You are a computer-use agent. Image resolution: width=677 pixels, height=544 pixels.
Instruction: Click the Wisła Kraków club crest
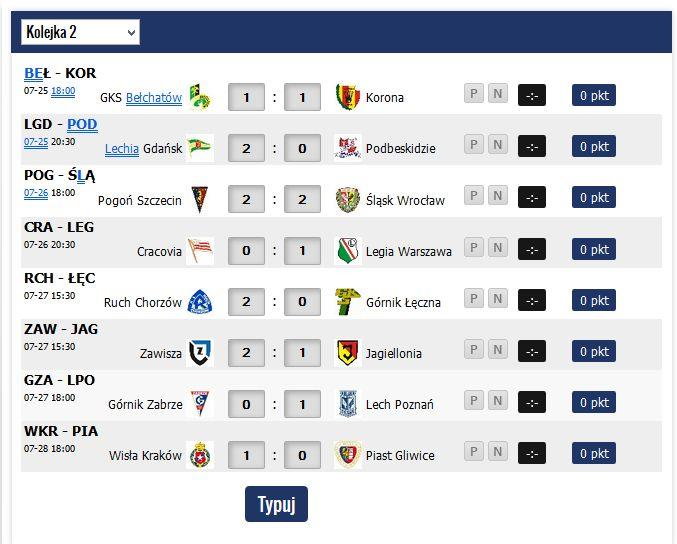[200, 455]
